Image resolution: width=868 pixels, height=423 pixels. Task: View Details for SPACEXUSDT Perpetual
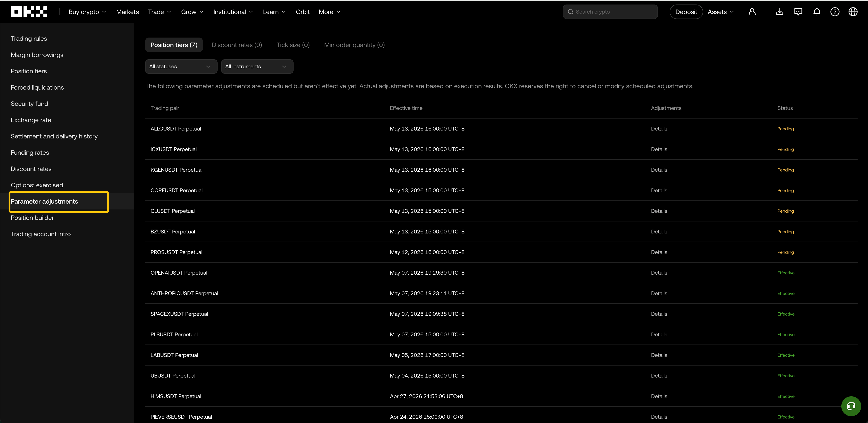pyautogui.click(x=659, y=314)
